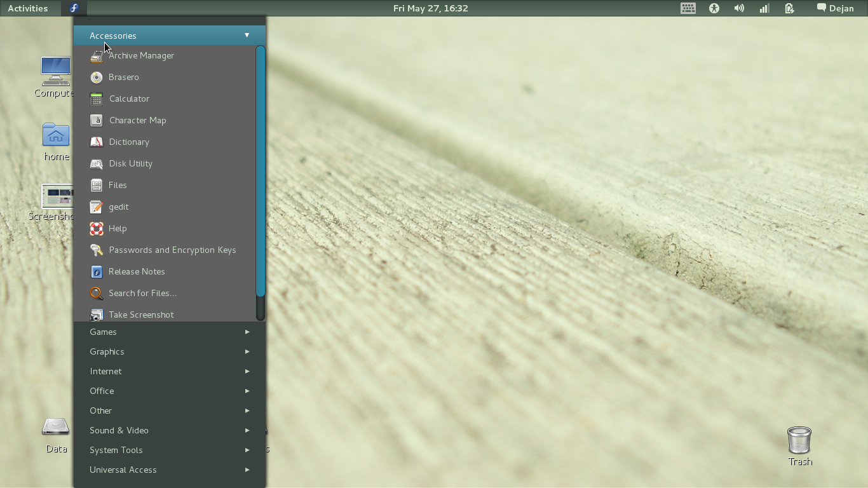Click the "Take Screenshot" label

pyautogui.click(x=141, y=315)
